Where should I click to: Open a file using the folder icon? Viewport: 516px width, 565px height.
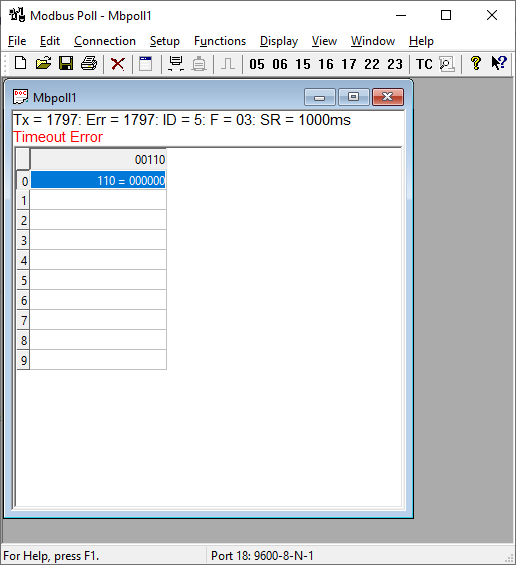click(x=43, y=64)
